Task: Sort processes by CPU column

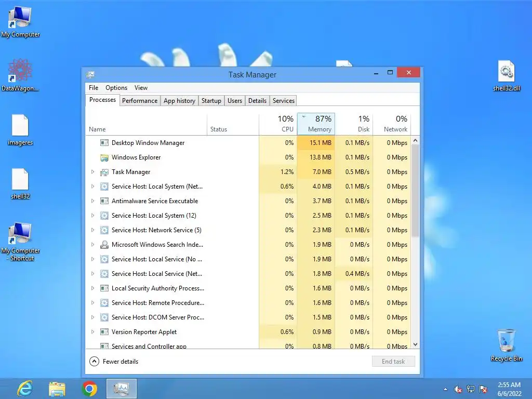Action: click(x=278, y=124)
